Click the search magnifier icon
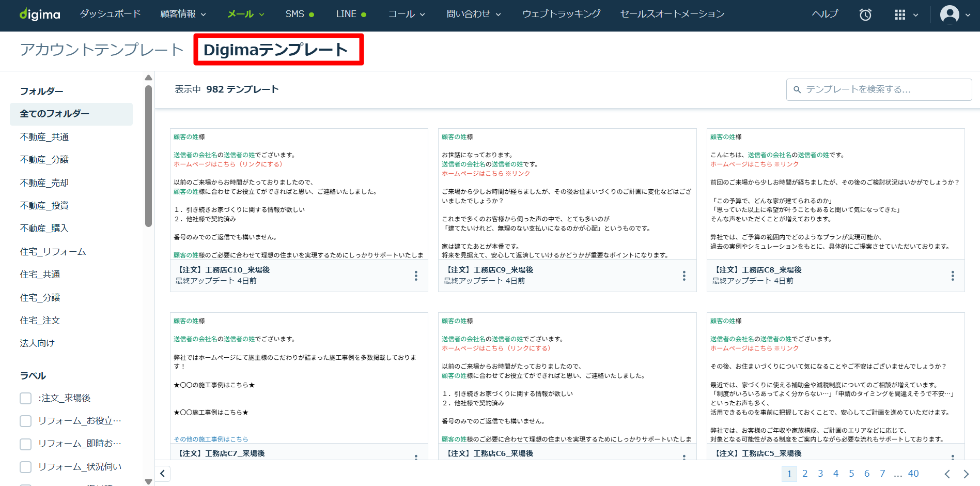This screenshot has width=980, height=486. pos(797,90)
